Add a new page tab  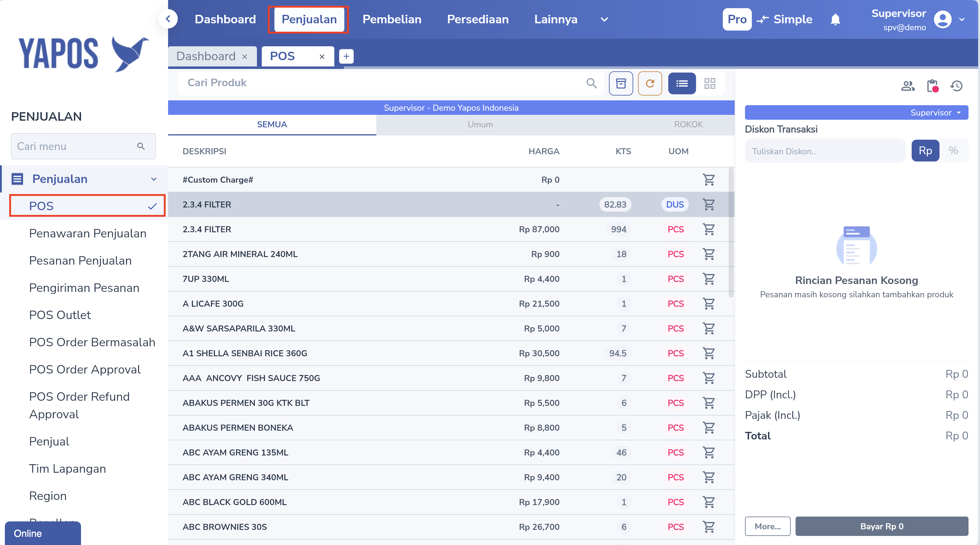tap(346, 56)
